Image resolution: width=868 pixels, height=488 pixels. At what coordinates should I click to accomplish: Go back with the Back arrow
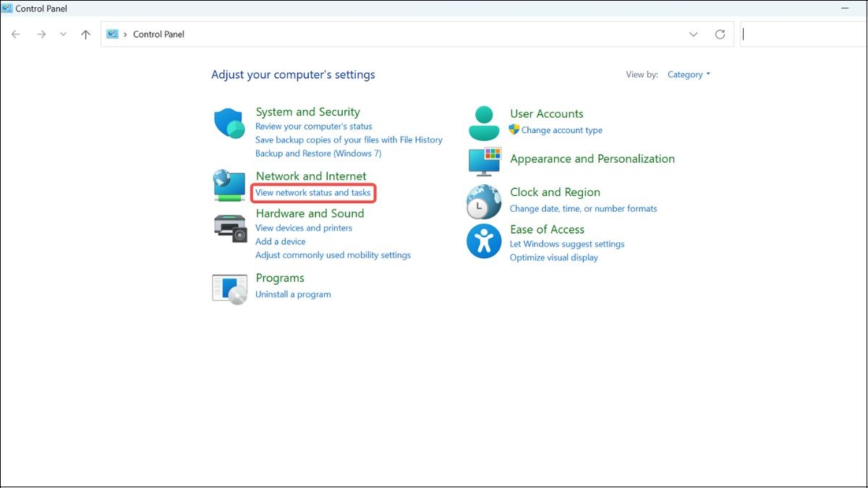tap(16, 34)
